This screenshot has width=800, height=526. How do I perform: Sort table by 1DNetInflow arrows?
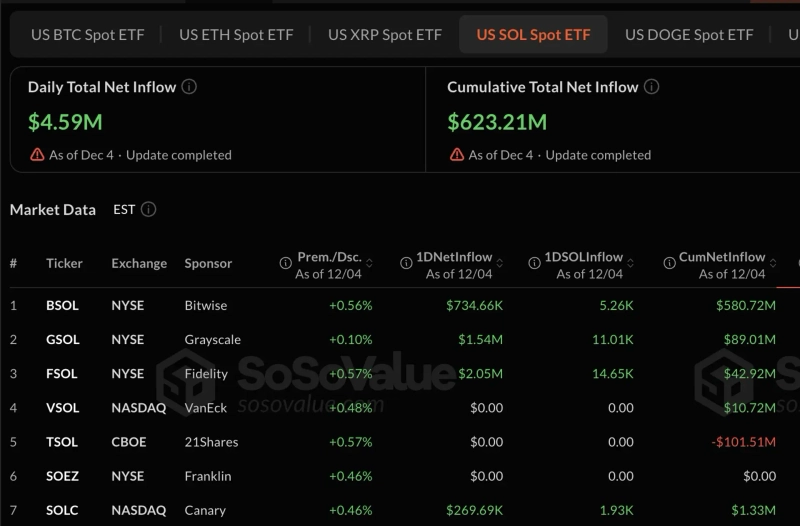click(x=500, y=264)
